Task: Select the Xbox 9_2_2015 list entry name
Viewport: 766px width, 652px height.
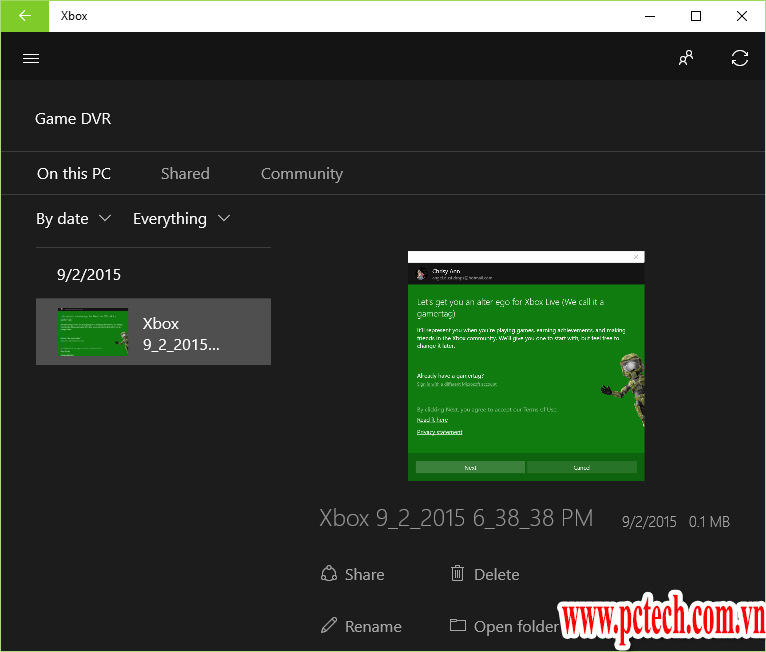Action: pyautogui.click(x=181, y=334)
